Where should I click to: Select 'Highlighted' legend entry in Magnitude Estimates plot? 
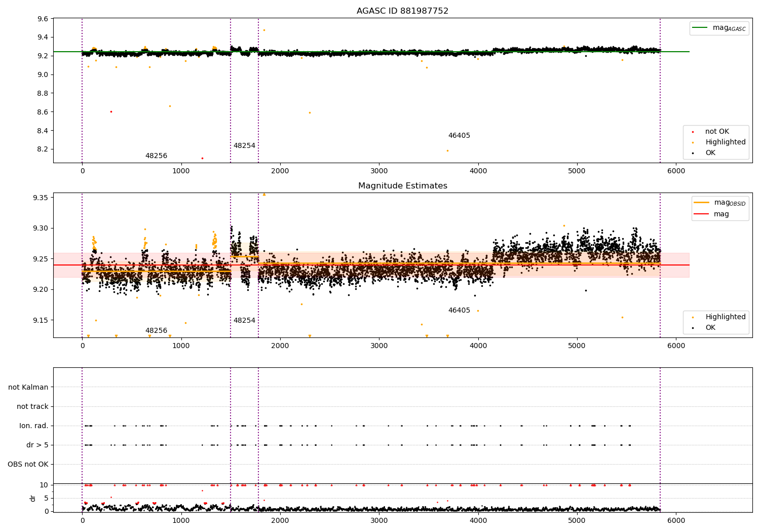coord(725,317)
